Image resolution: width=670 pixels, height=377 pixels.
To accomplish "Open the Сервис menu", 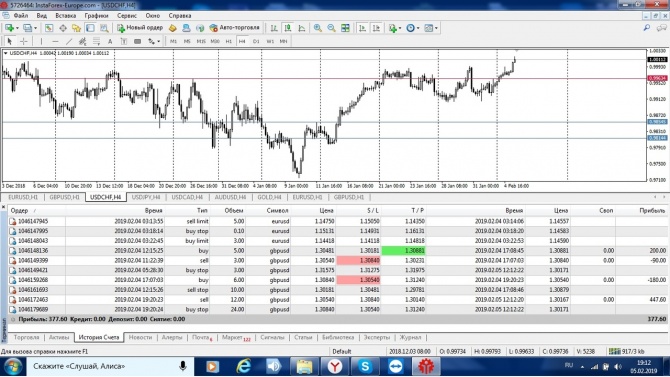I will tap(126, 15).
